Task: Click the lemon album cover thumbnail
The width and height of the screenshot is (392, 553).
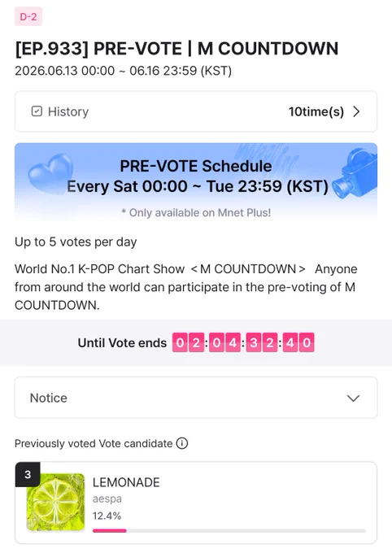Action: (56, 503)
